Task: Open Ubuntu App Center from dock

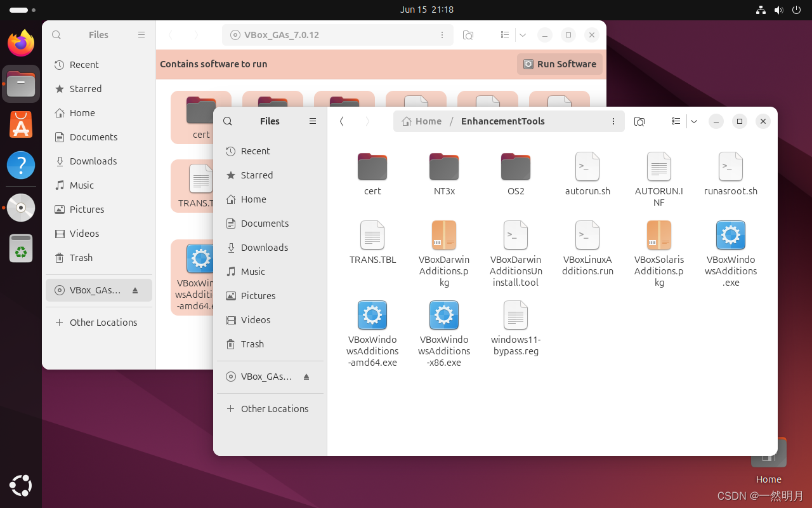Action: click(x=21, y=124)
